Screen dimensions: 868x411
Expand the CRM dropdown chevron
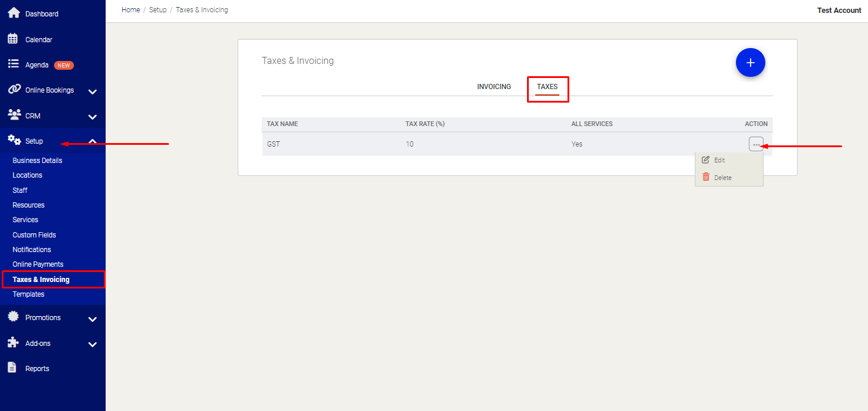(92, 117)
